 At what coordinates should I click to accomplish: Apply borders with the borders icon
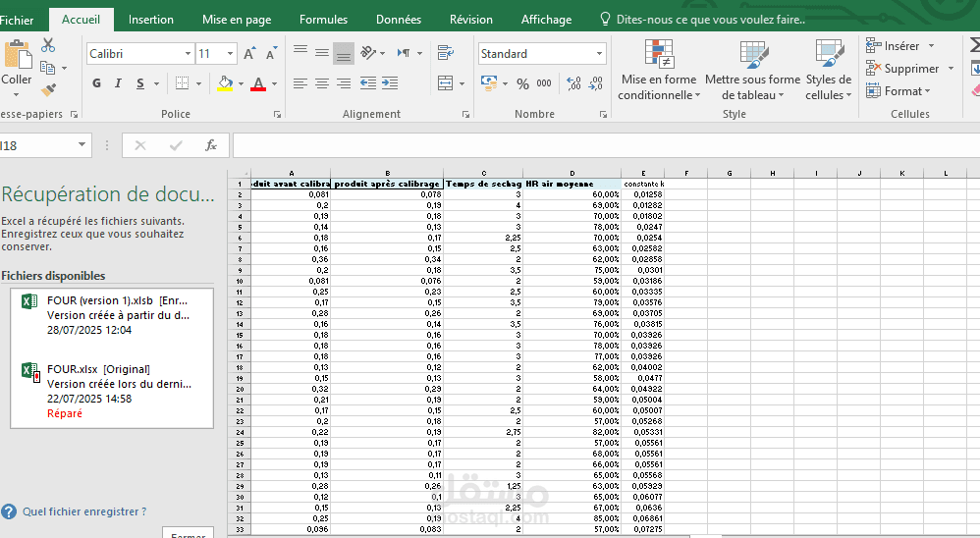tap(182, 83)
